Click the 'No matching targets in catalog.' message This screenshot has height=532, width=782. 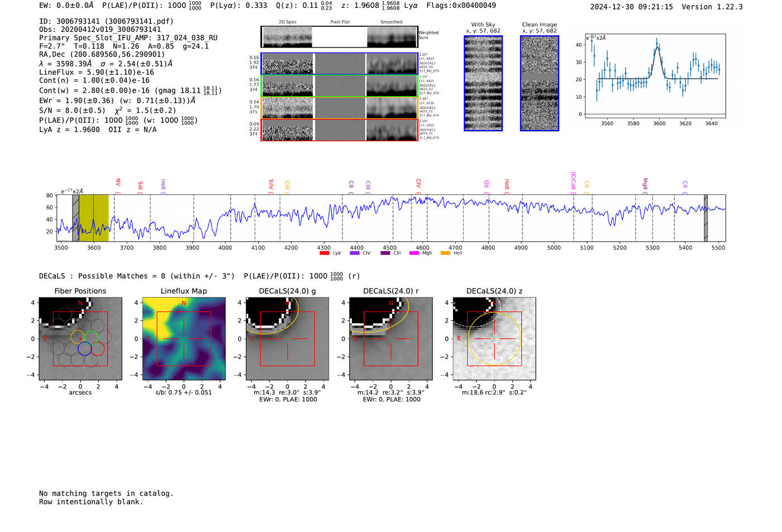pos(106,493)
